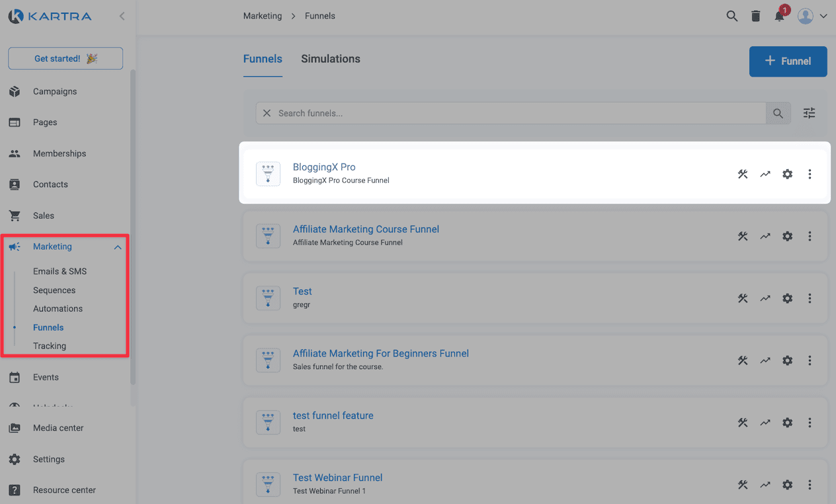
Task: Open the notifications bell
Action: click(x=780, y=16)
